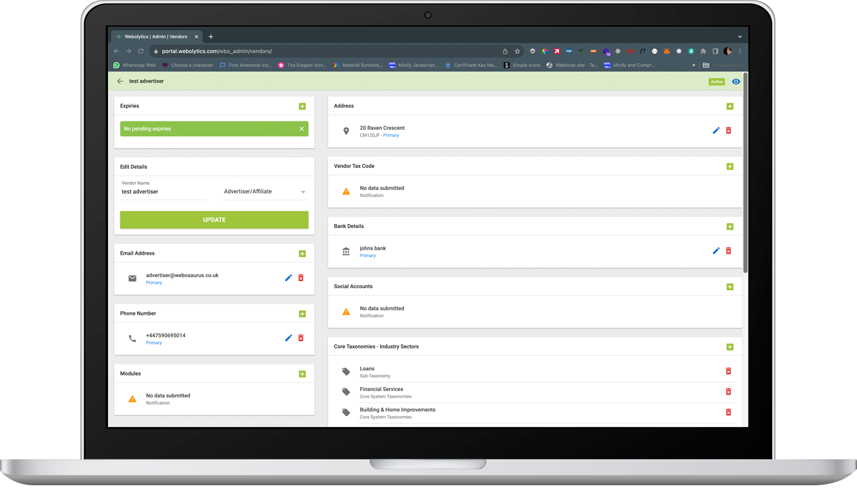Edit the advertiser email address
Image resolution: width=857 pixels, height=504 pixels.
288,277
